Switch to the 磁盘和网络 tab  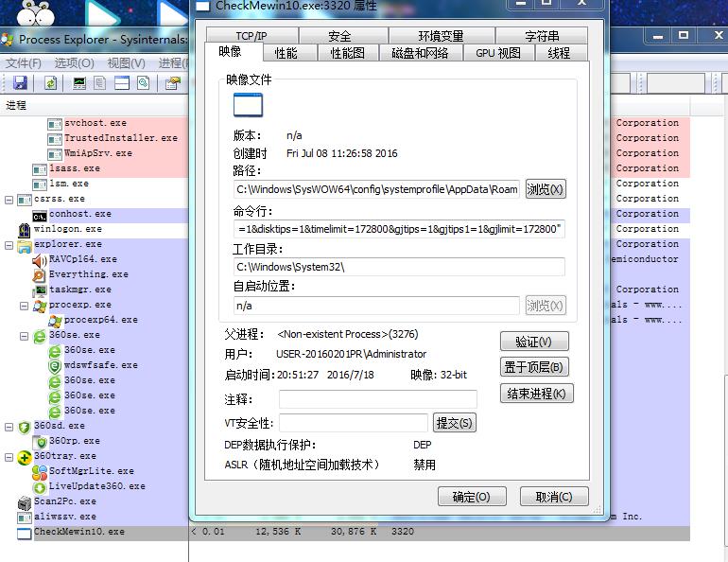pyautogui.click(x=421, y=53)
